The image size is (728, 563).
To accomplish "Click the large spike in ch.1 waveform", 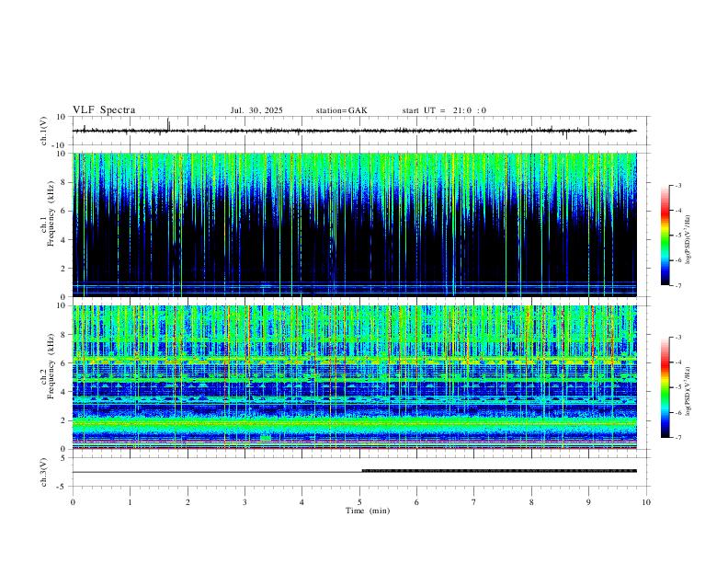I will click(168, 124).
